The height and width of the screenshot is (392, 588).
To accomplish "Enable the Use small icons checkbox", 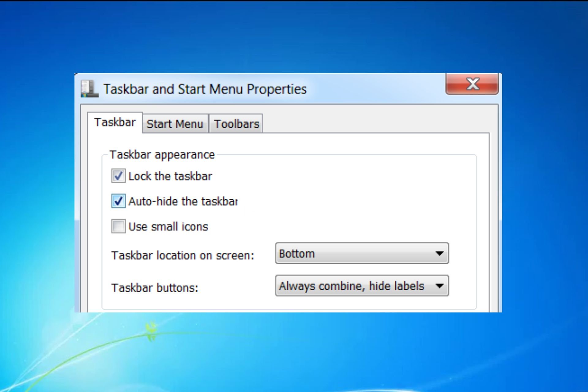I will coord(118,226).
